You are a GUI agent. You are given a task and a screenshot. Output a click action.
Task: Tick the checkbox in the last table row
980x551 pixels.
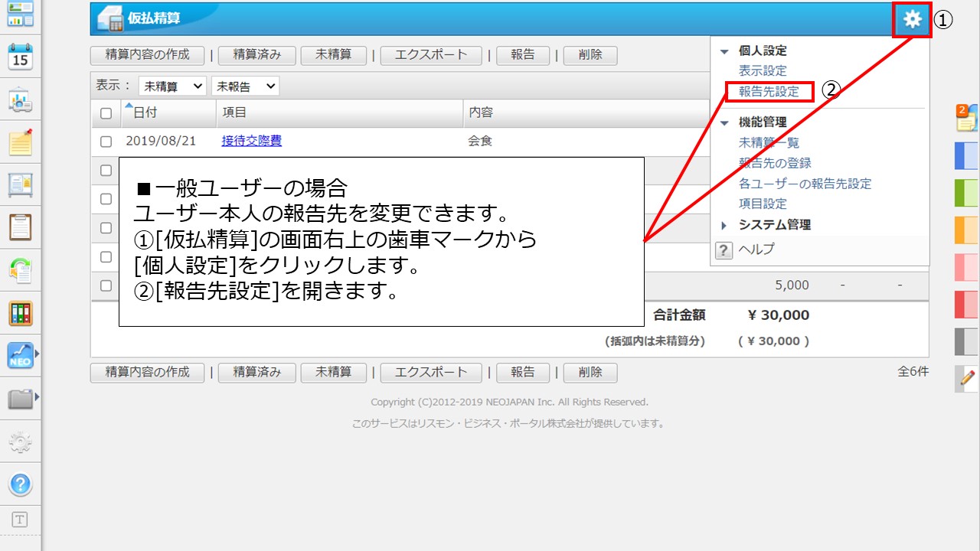point(106,285)
